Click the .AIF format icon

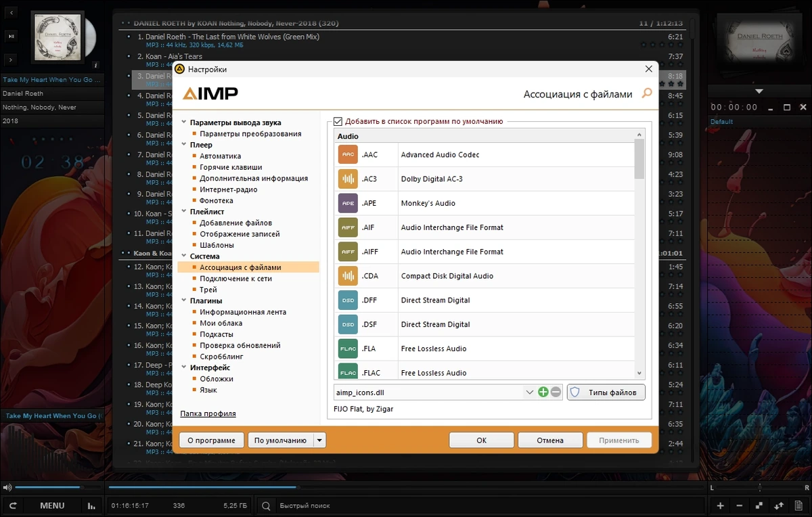[x=348, y=227]
